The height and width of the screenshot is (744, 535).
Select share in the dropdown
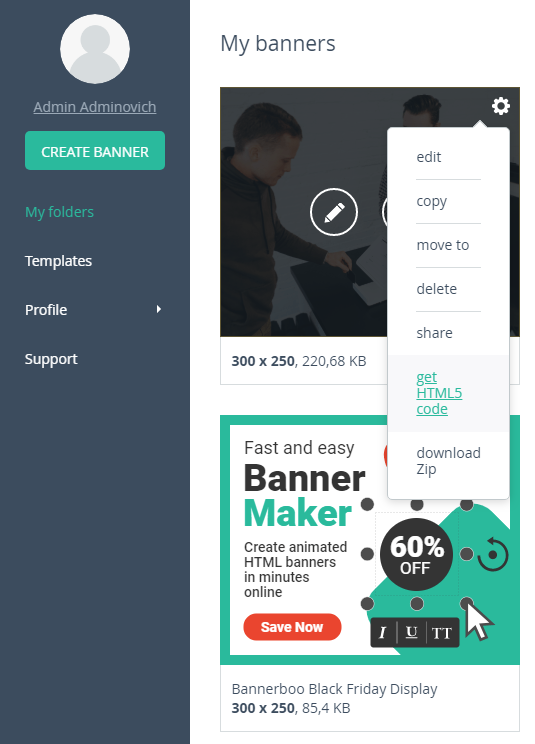pyautogui.click(x=434, y=333)
